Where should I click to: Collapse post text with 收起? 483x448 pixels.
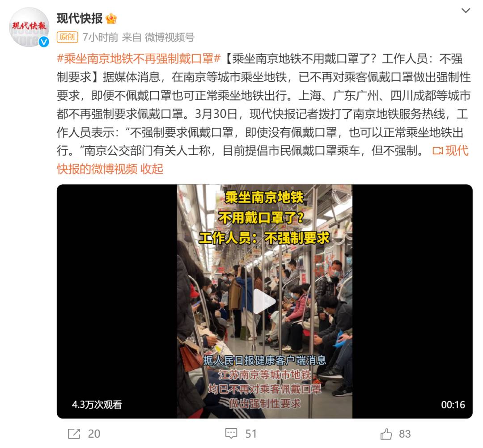tap(152, 169)
